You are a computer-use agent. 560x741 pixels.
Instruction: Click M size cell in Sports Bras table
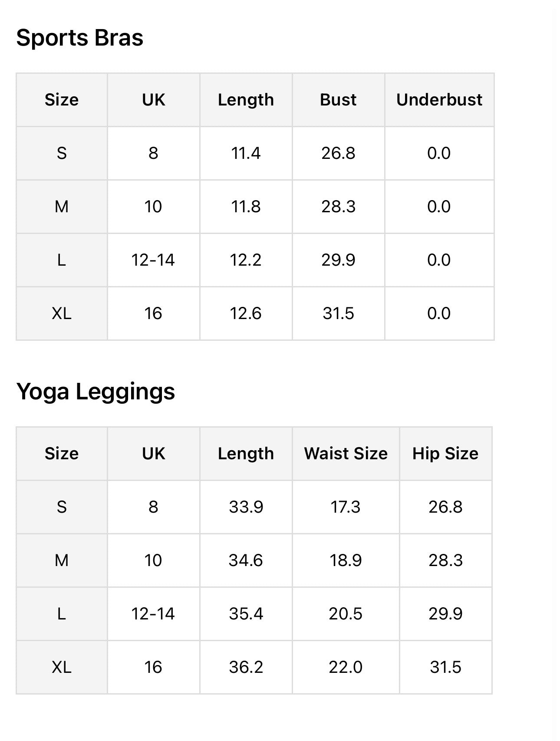point(62,207)
